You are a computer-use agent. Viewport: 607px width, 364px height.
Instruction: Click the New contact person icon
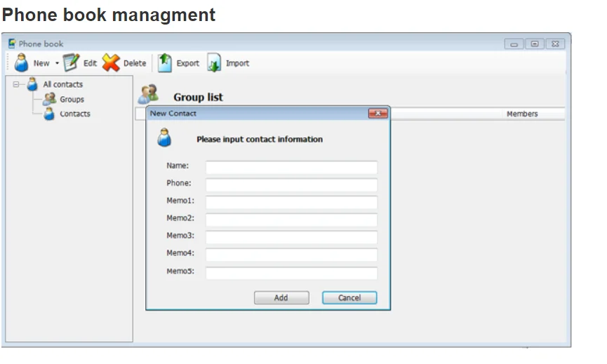(x=21, y=62)
